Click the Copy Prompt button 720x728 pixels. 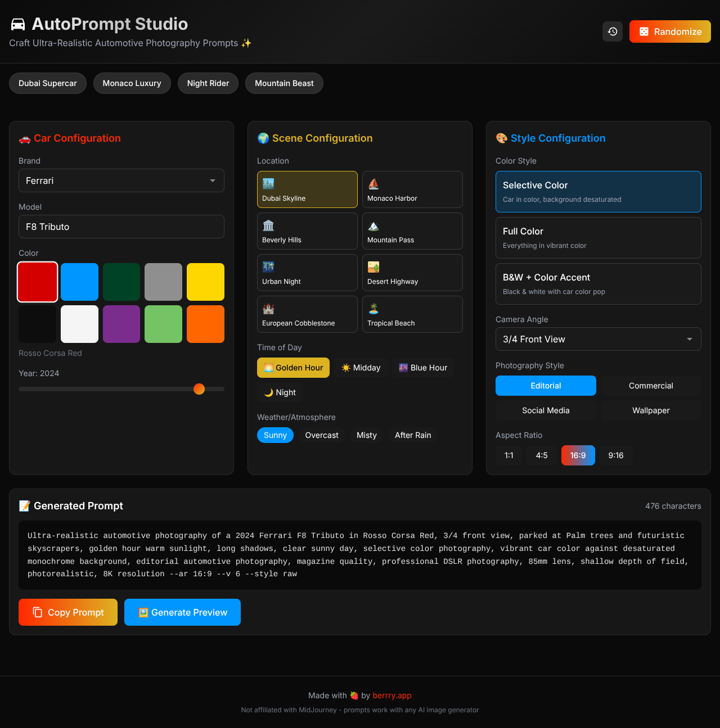point(68,612)
